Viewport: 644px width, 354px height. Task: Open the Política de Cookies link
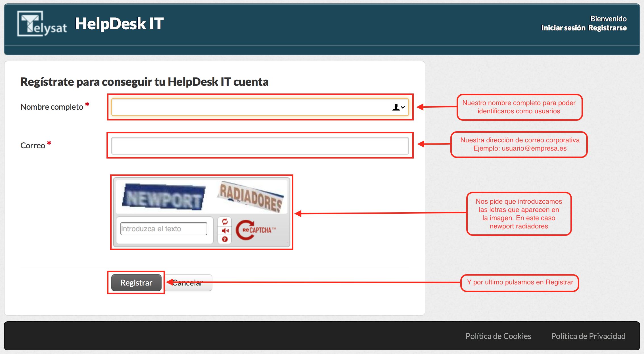[498, 336]
